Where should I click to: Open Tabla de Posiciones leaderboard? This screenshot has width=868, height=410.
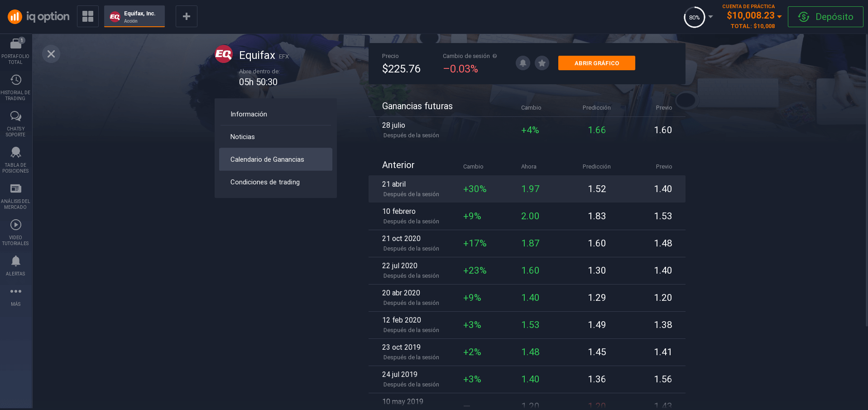click(x=15, y=160)
